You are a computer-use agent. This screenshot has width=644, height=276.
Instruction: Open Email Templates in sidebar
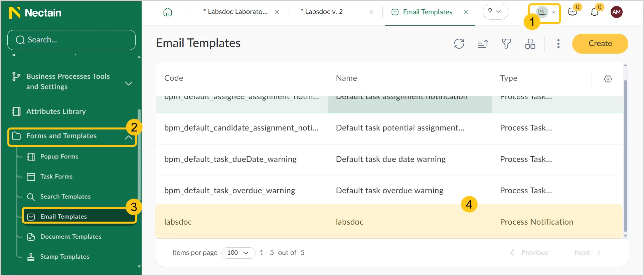(79, 217)
